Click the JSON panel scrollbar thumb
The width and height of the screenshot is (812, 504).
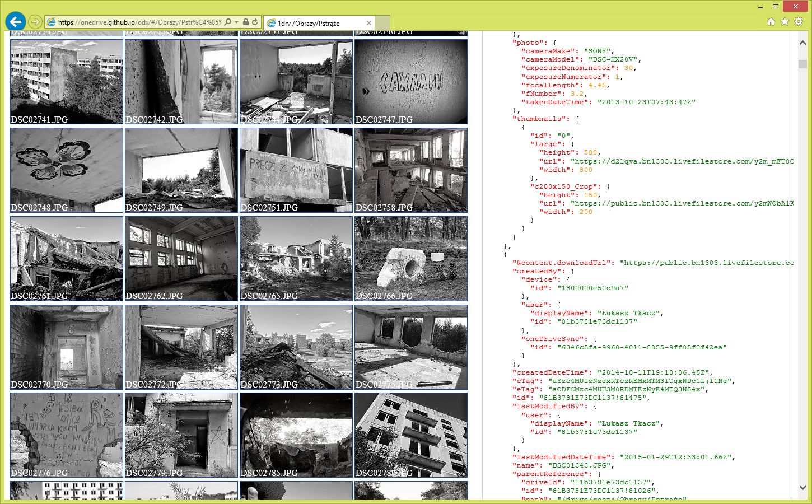802,64
